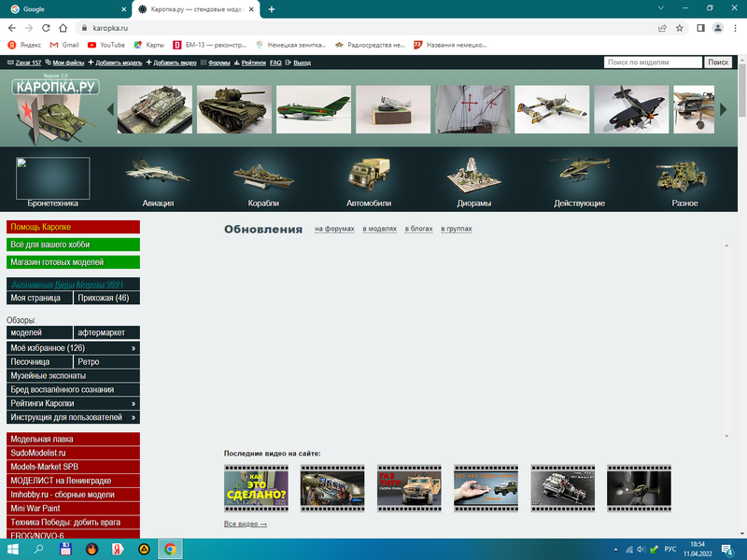Expand the Рейтинги Каропки submenu
The width and height of the screenshot is (747, 560).
[134, 403]
